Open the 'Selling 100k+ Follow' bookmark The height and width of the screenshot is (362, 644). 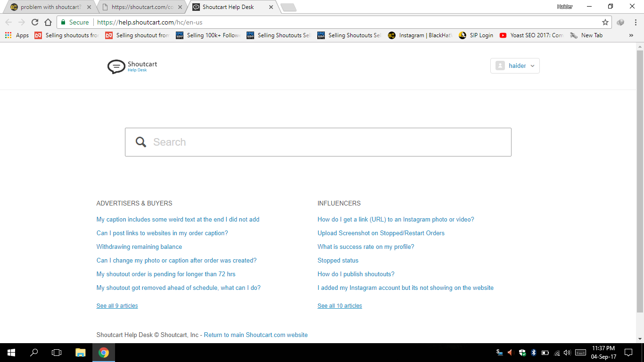(208, 35)
